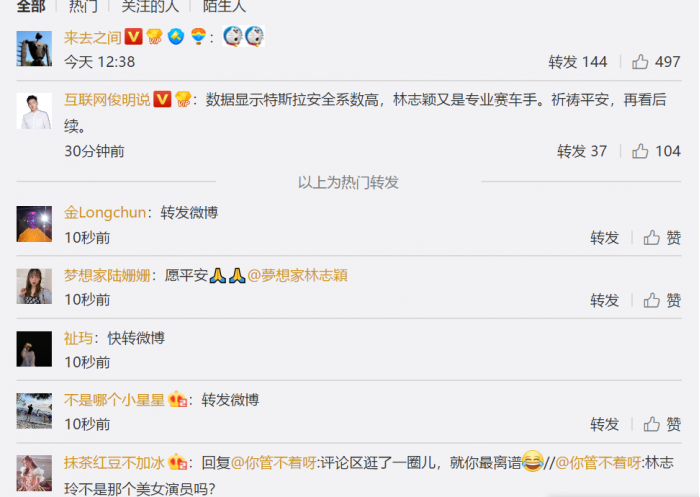Select the 全部 tab

(31, 6)
